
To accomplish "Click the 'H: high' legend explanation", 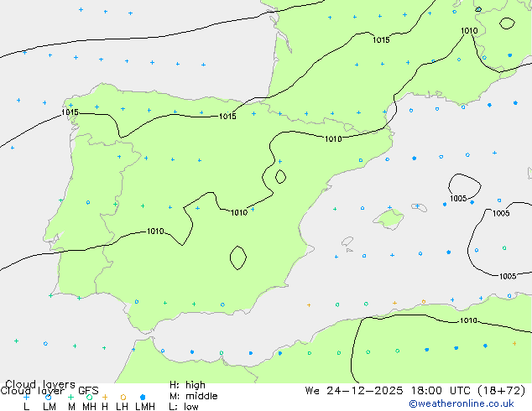I will pyautogui.click(x=187, y=385).
